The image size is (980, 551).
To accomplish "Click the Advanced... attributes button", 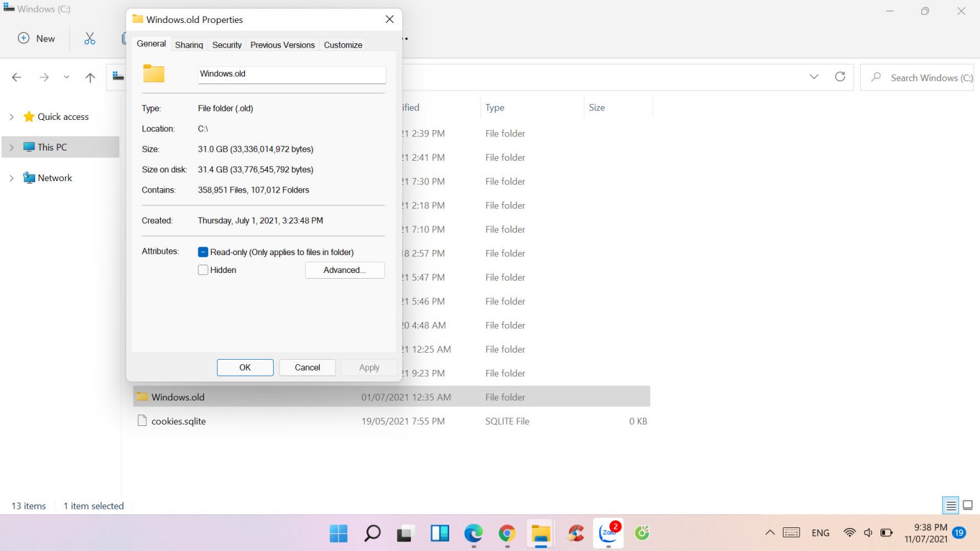I will click(x=345, y=270).
